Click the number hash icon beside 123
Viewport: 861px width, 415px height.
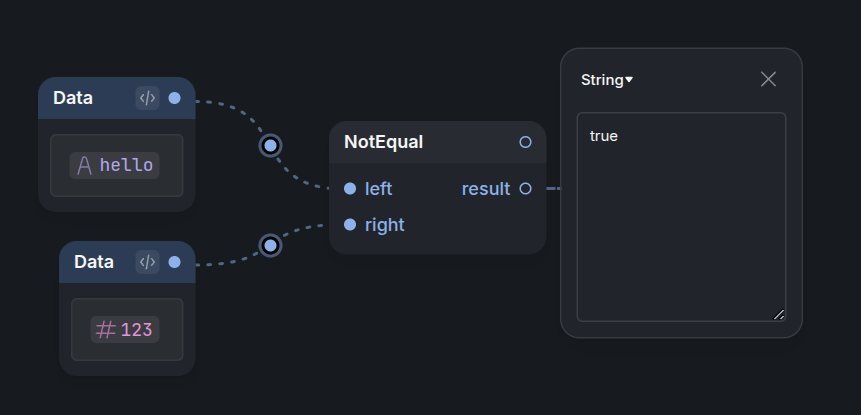pos(105,329)
